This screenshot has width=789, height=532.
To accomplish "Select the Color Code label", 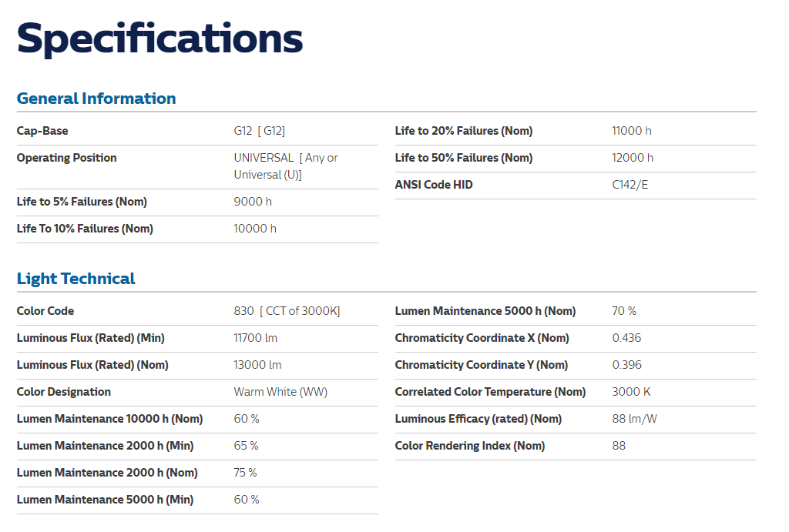I will (x=45, y=311).
